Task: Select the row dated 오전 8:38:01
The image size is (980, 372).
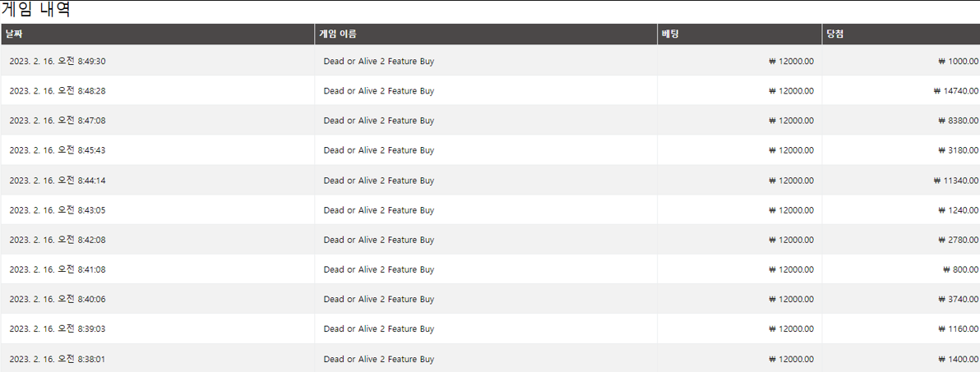Action: click(x=490, y=358)
